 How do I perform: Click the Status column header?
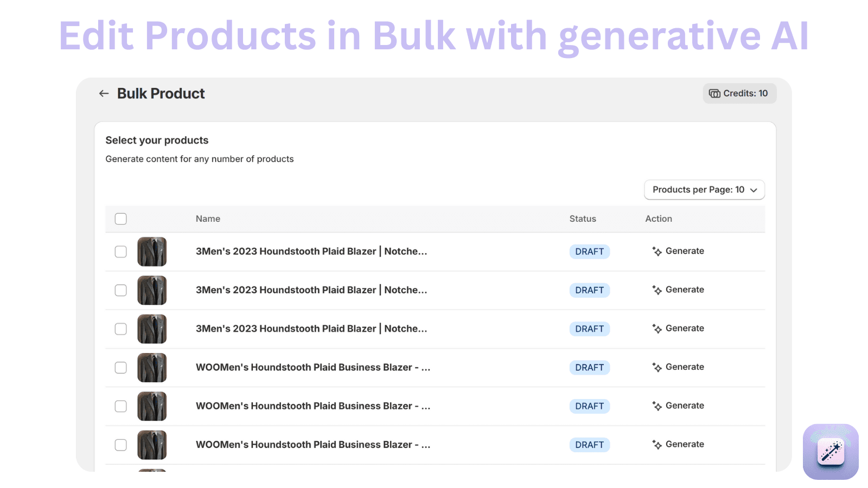click(x=583, y=219)
